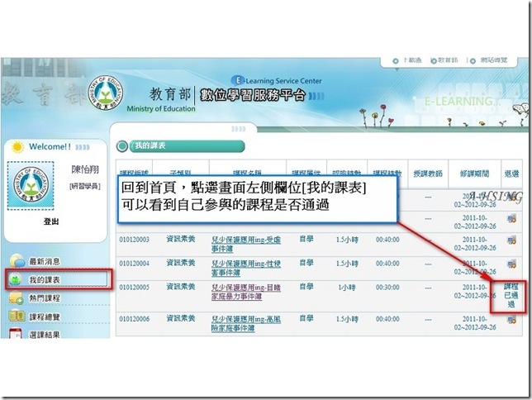
Task: Click 00:30:00 duration in row 010120005
Action: tap(387, 288)
